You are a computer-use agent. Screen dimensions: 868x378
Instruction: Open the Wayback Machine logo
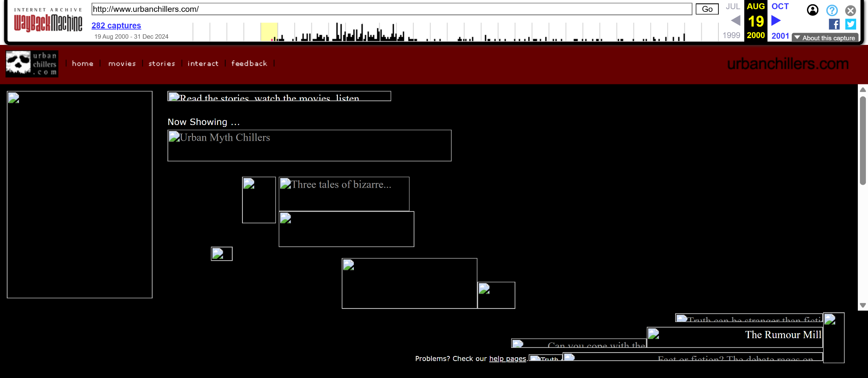(x=48, y=20)
